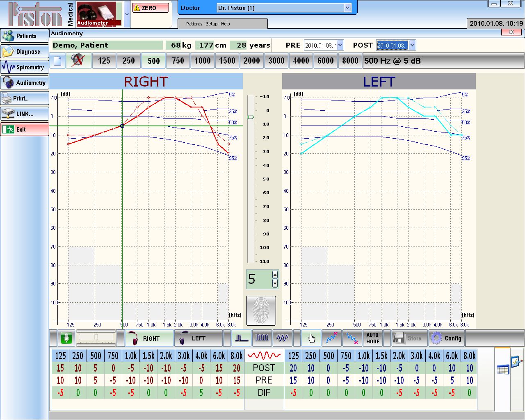This screenshot has height=420, width=525.
Task: Click the PRE row label in results table
Action: [x=264, y=380]
